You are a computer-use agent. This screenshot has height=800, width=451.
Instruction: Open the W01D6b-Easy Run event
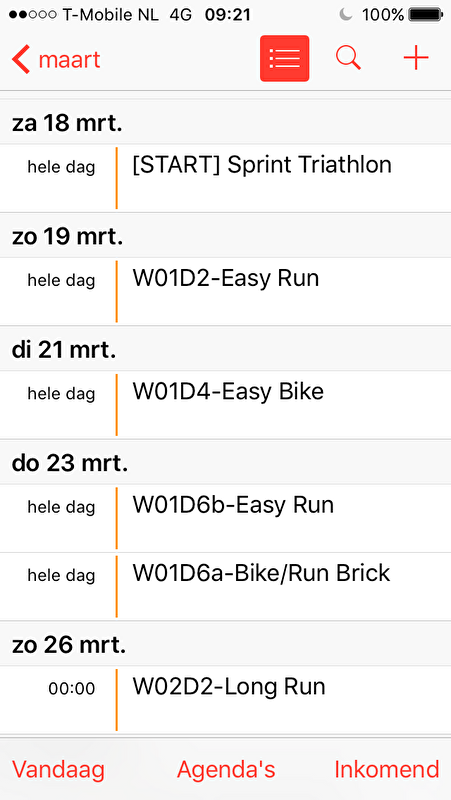click(x=226, y=518)
